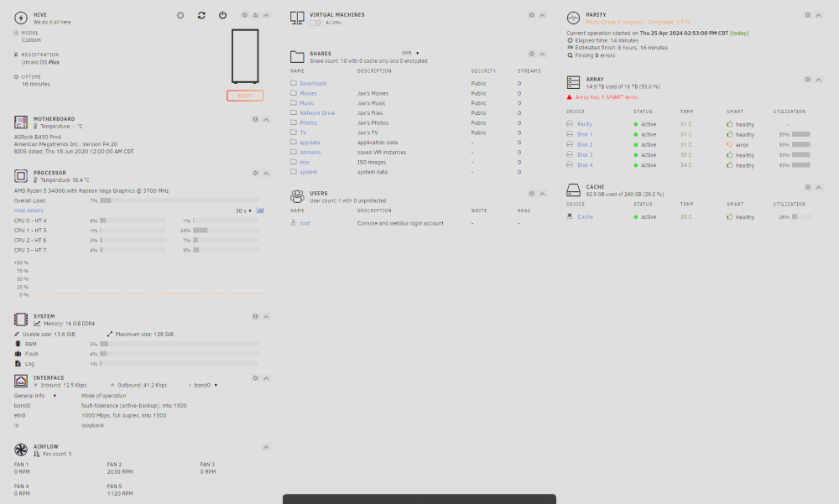The width and height of the screenshot is (839, 504).
Task: Open the Parity device link
Action: [x=584, y=124]
